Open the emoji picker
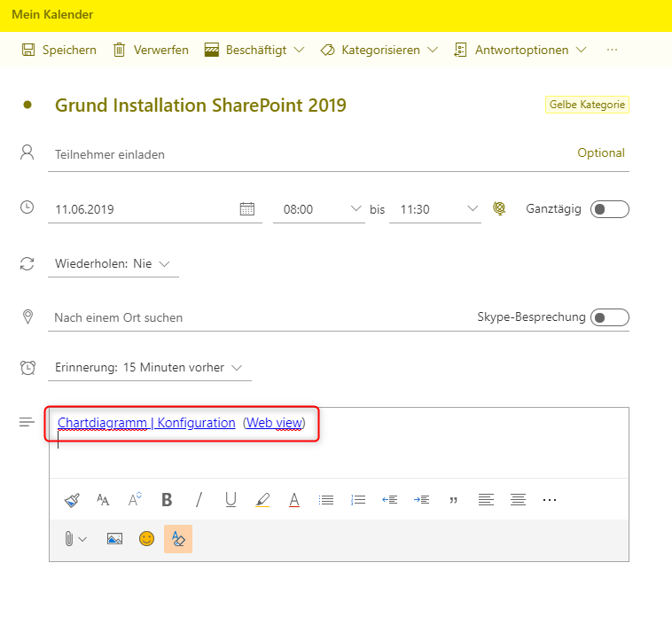This screenshot has width=672, height=633. pyautogui.click(x=146, y=539)
